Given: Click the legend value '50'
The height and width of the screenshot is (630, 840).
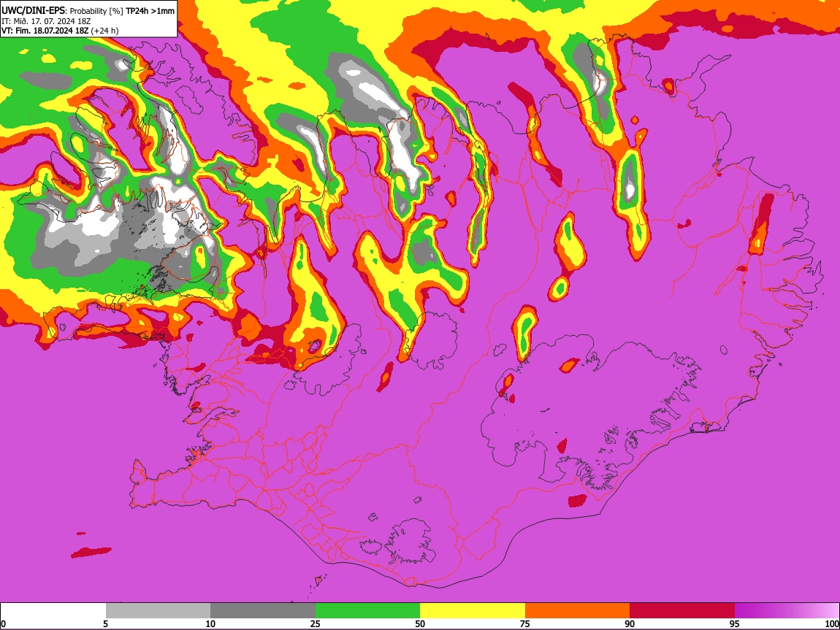Looking at the screenshot, I should [x=420, y=623].
